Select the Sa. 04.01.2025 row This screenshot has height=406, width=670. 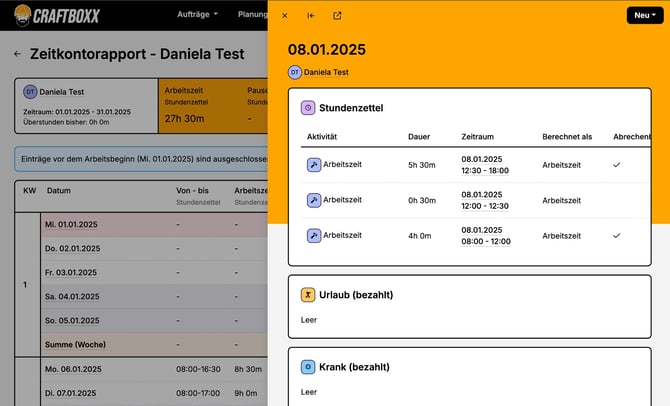tap(154, 297)
